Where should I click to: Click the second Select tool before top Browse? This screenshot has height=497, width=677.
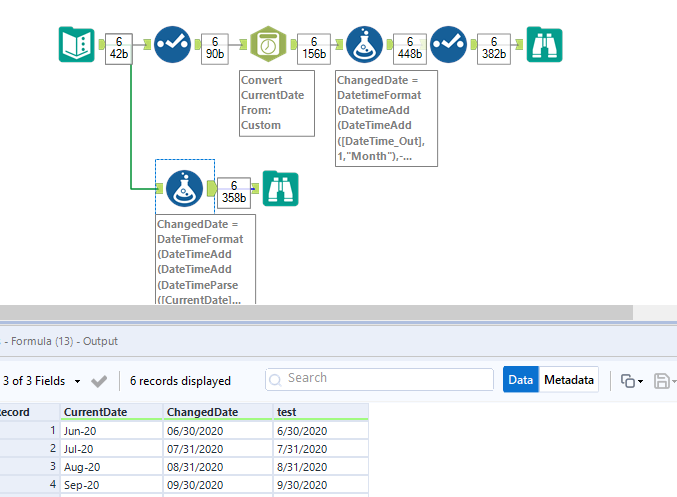pyautogui.click(x=449, y=45)
